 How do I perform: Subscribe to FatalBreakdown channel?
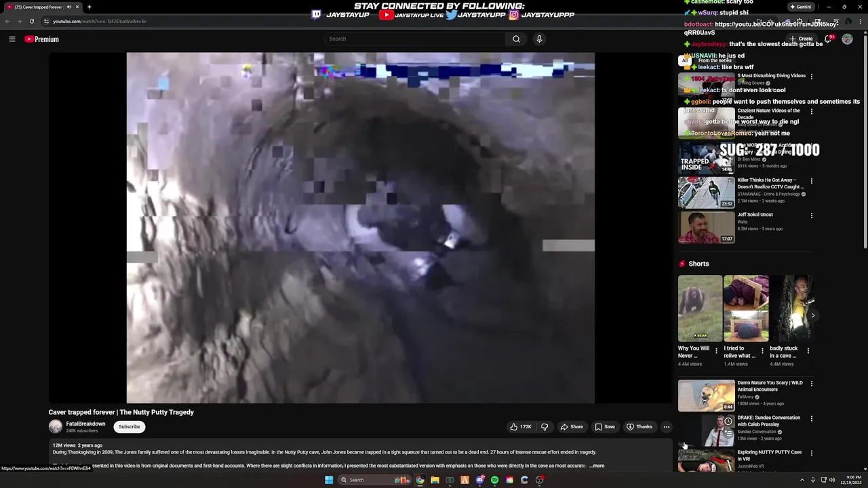point(129,427)
